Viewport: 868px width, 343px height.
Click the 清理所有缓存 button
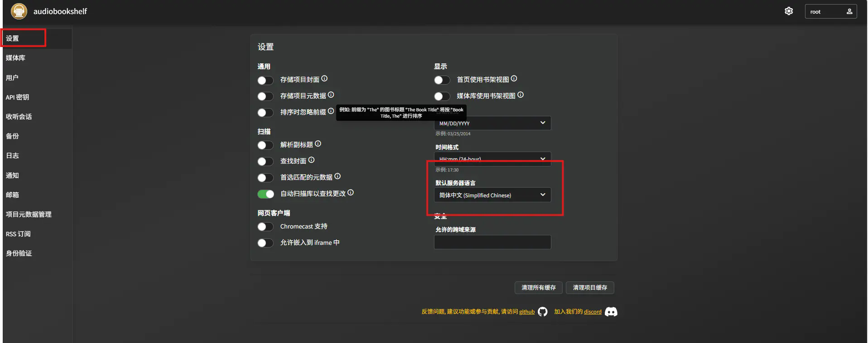[x=538, y=288]
